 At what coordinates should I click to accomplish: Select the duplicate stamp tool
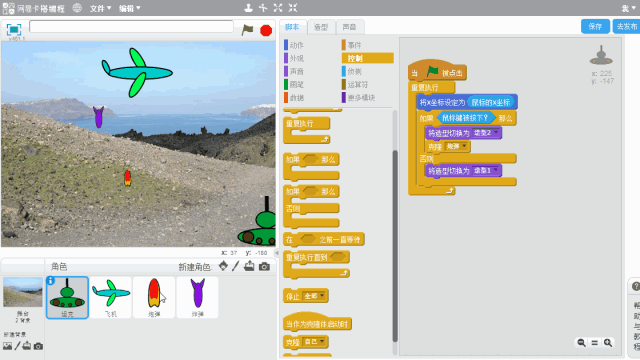click(x=248, y=8)
